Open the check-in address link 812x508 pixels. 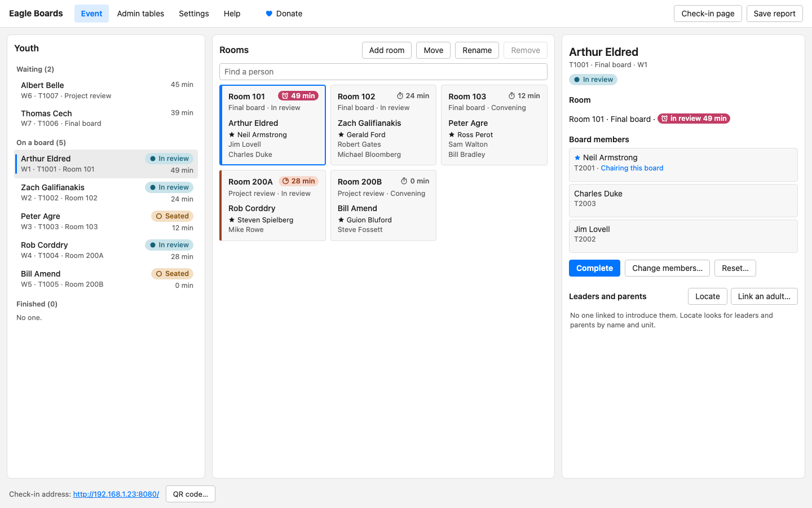pyautogui.click(x=116, y=494)
